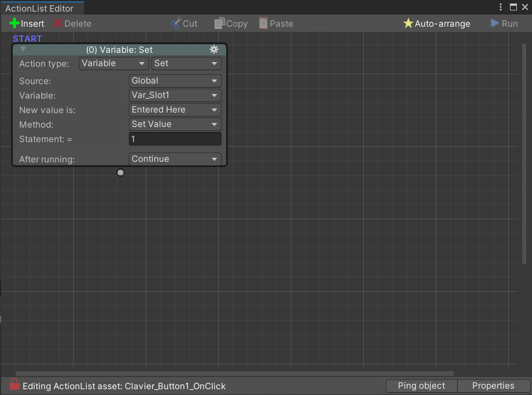Image resolution: width=532 pixels, height=395 pixels.
Task: Open the Set action subtype dropdown
Action: coord(186,63)
